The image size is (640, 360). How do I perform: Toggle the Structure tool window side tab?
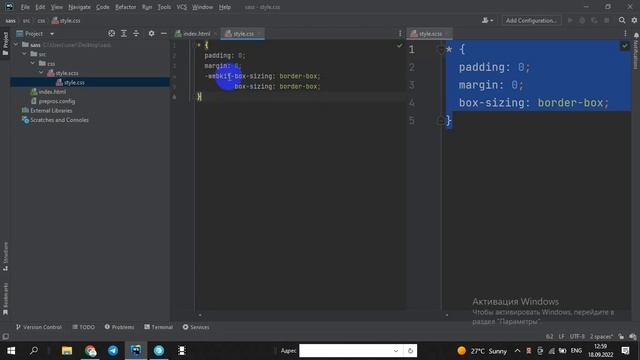5,256
